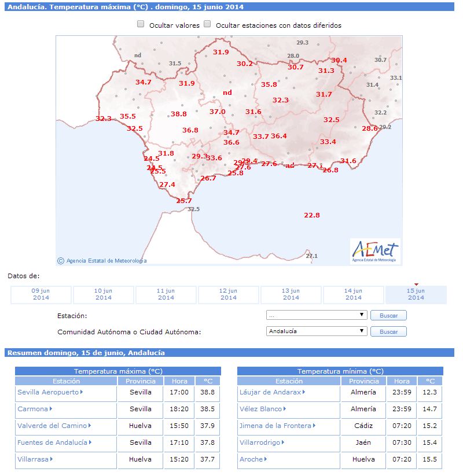Screen dimensions: 463x476
Task: Click the red marker above 15 jun
Action: point(416,285)
